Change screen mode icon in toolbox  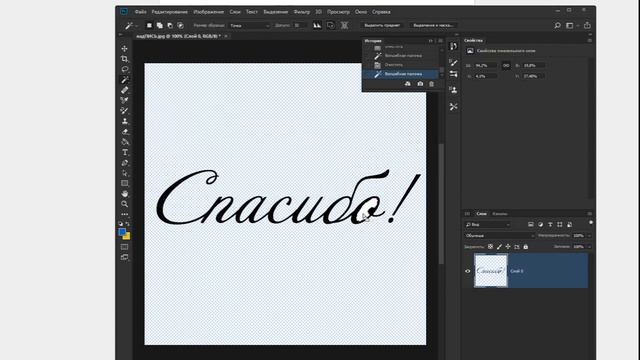tap(124, 257)
